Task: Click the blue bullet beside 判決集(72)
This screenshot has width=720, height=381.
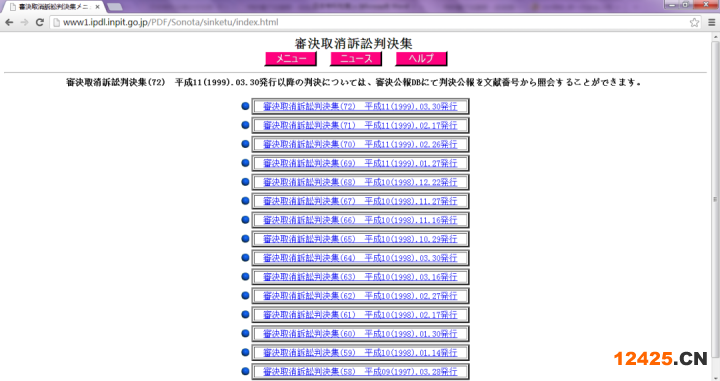Action: point(245,106)
